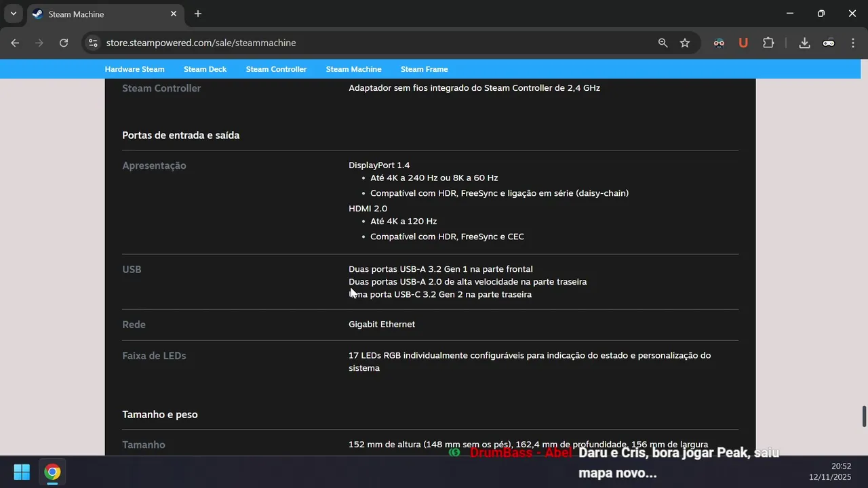868x488 pixels.
Task: Open Chrome three-dot menu
Action: (853, 43)
